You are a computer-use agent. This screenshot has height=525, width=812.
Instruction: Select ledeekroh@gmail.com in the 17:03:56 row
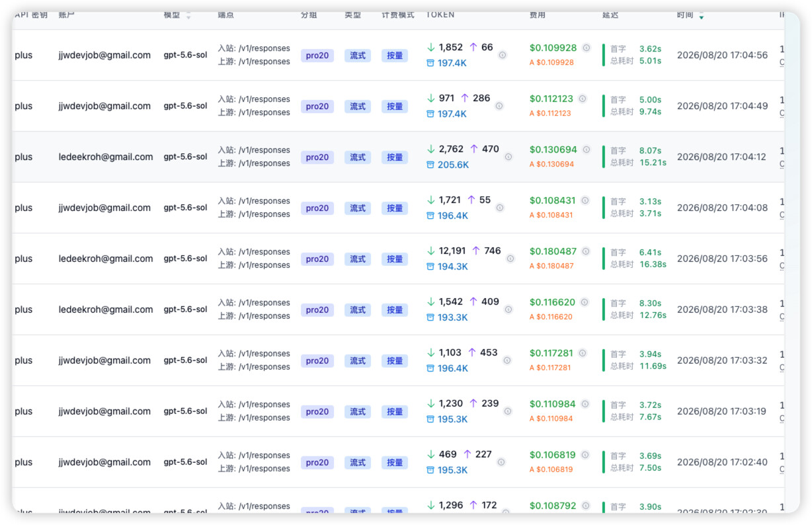pos(106,259)
